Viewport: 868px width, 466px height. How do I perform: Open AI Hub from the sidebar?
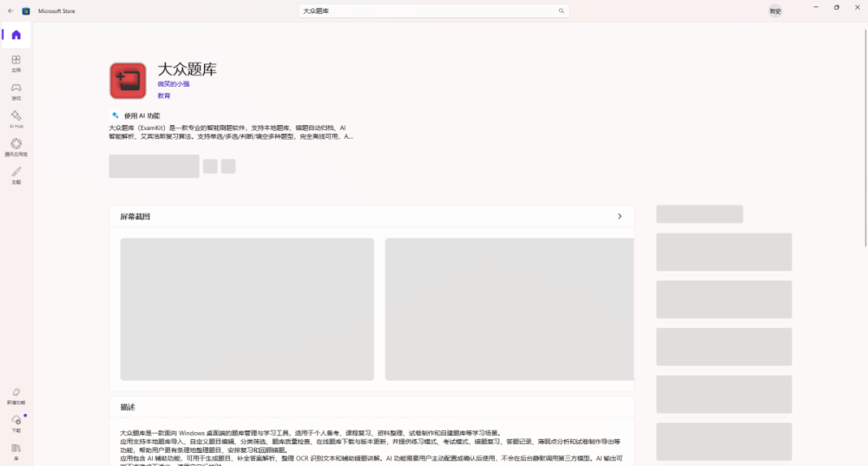[16, 119]
